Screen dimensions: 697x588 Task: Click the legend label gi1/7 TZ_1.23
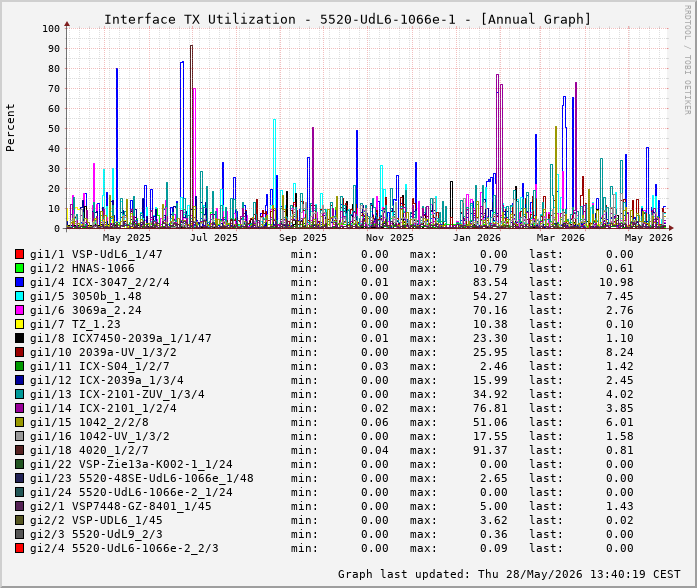point(75,324)
